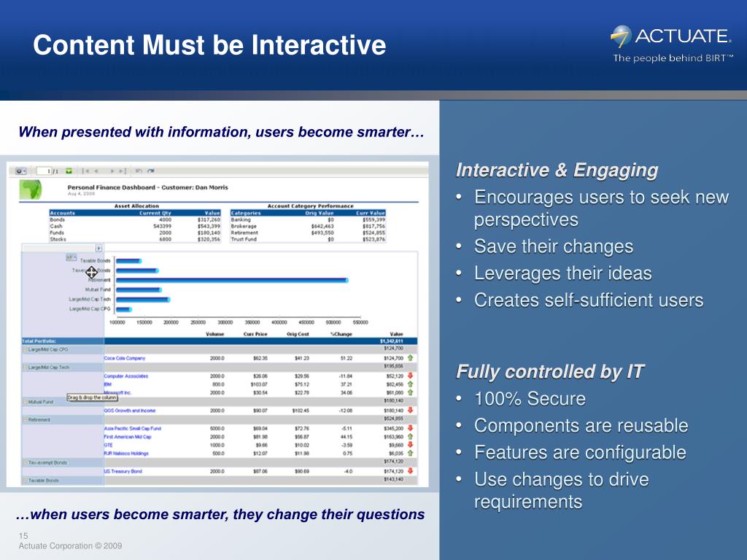Open the Asia Pacific Small Cap Fund link

pos(133,429)
